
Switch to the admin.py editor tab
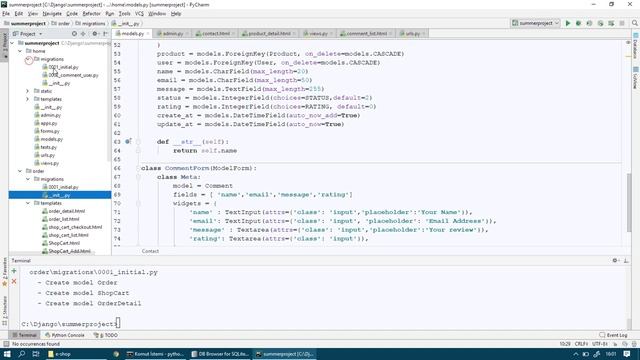click(173, 33)
